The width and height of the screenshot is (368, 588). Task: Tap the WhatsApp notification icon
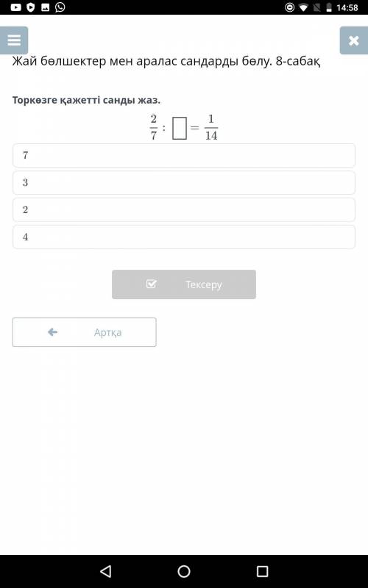tap(60, 7)
